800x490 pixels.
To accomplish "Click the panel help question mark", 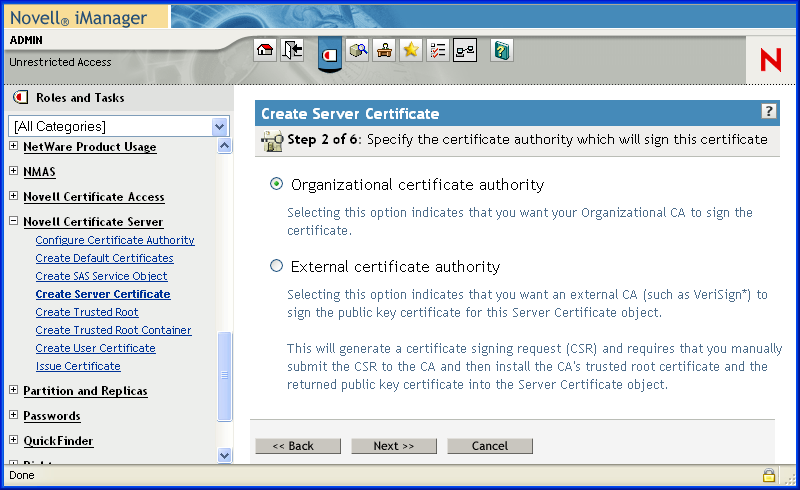I will click(769, 111).
